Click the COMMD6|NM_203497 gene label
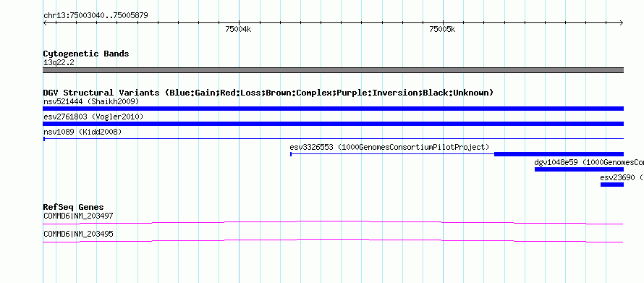 78,216
